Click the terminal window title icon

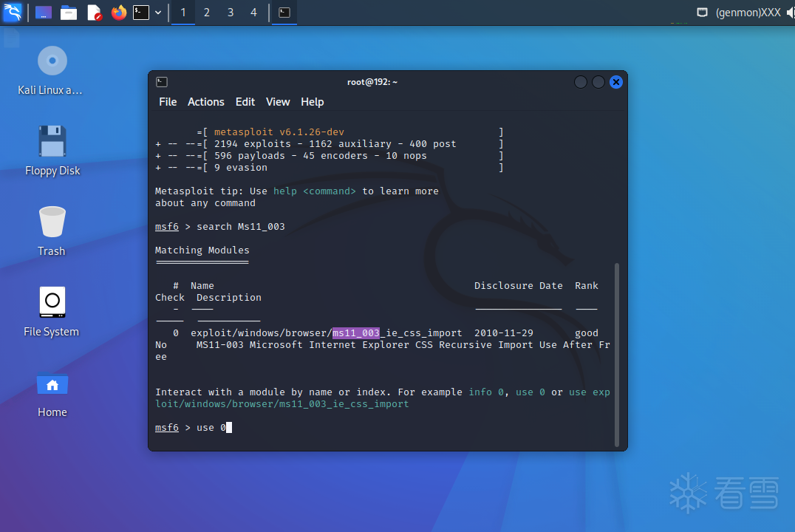point(162,82)
